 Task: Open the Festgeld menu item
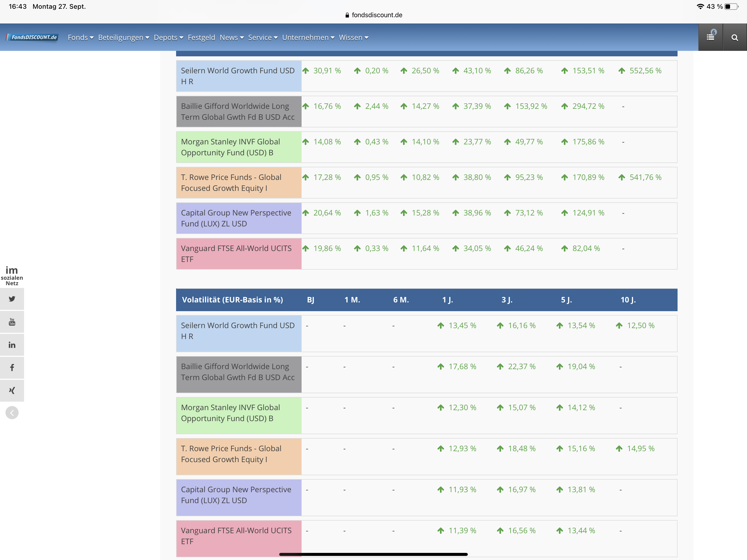tap(201, 37)
